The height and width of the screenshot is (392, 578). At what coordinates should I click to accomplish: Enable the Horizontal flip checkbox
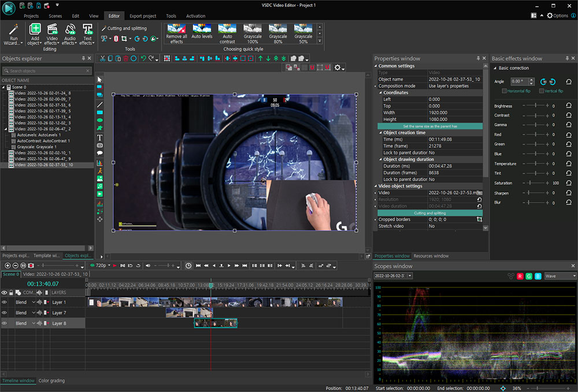504,91
